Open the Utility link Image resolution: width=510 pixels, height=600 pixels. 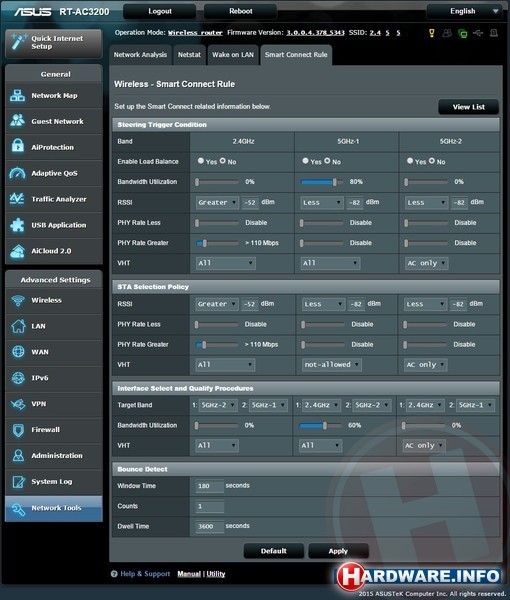(x=216, y=574)
